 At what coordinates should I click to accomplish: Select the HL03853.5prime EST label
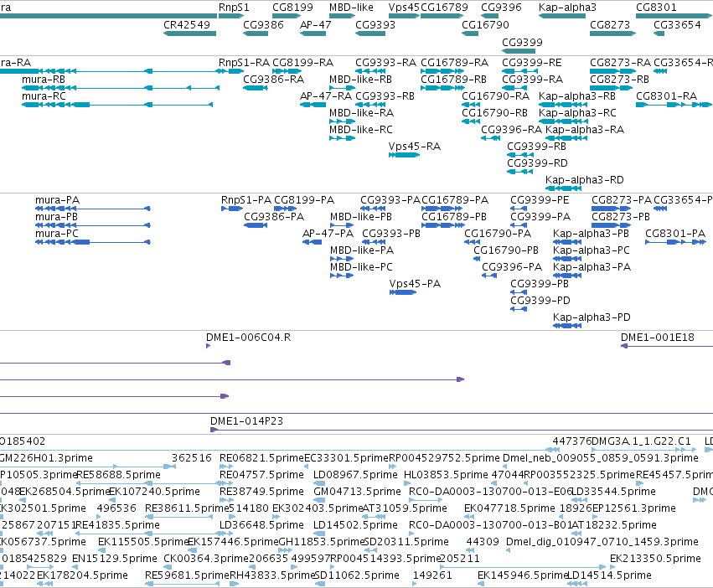pos(446,475)
